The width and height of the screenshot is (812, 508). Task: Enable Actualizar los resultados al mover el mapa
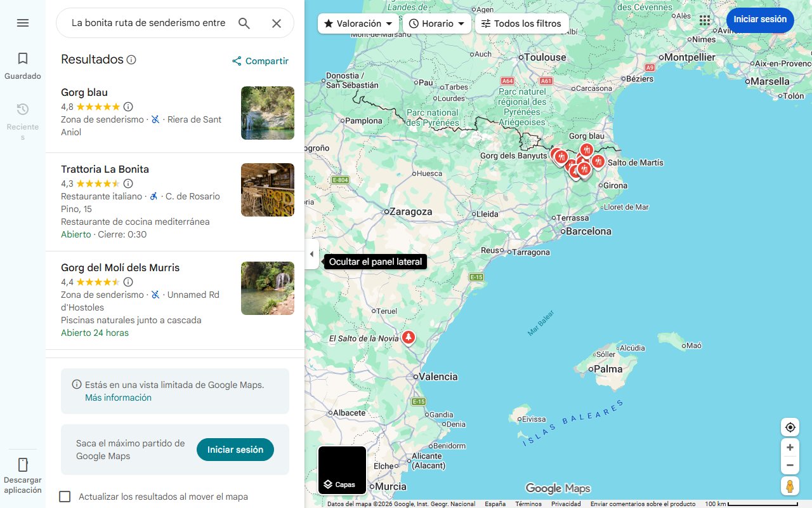coord(65,497)
